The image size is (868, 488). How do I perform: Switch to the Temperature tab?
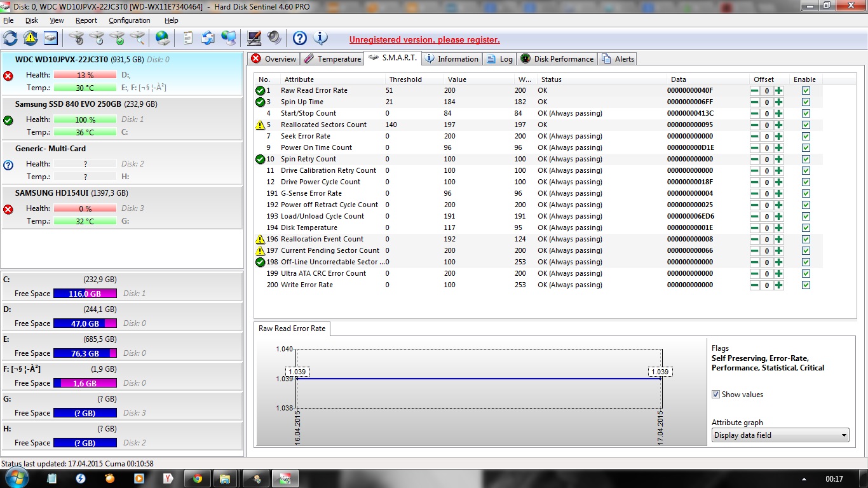tap(332, 59)
